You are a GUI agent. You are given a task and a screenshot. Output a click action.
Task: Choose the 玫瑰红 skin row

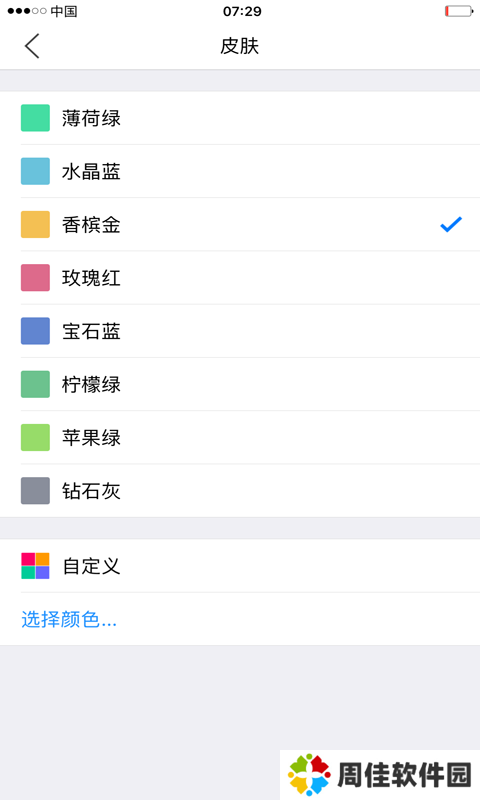(x=240, y=278)
